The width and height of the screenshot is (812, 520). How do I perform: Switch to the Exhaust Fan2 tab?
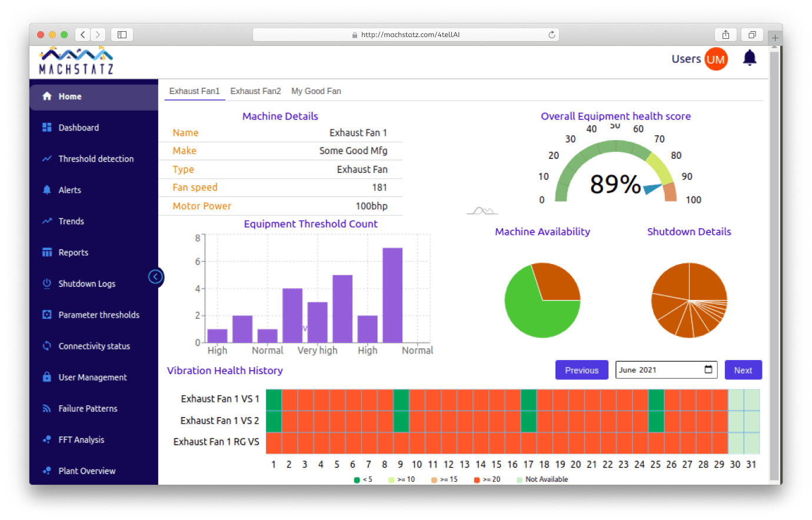click(255, 91)
